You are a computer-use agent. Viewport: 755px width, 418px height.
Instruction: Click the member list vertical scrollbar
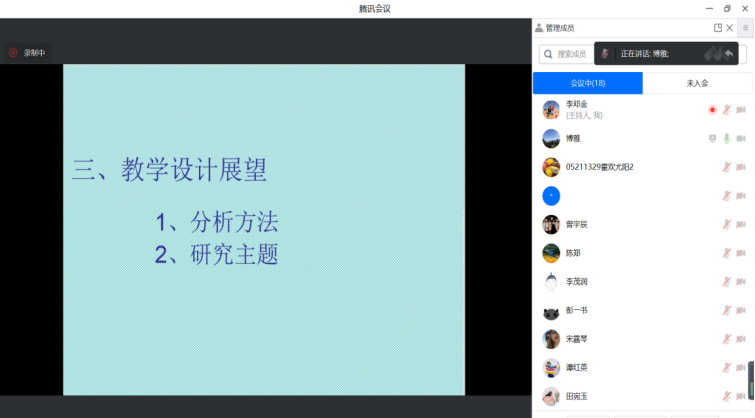751,380
